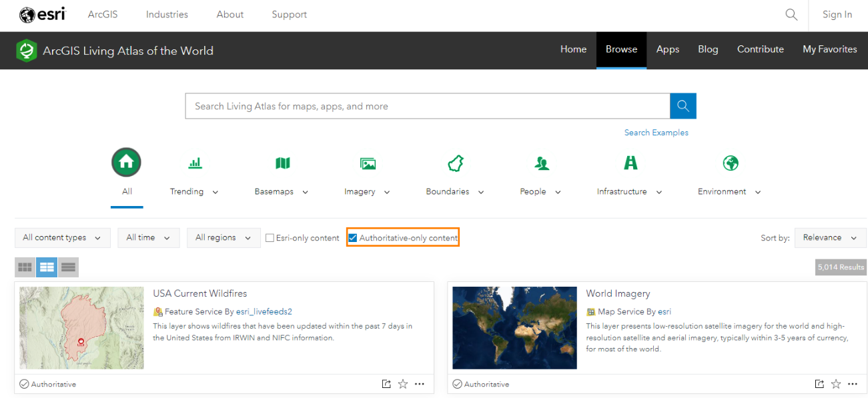The image size is (868, 398).
Task: Open more options for World Imagery
Action: click(x=853, y=384)
